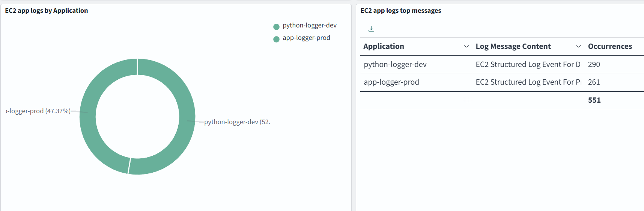Click the download icon above the table
The height and width of the screenshot is (211, 644).
pos(371,29)
